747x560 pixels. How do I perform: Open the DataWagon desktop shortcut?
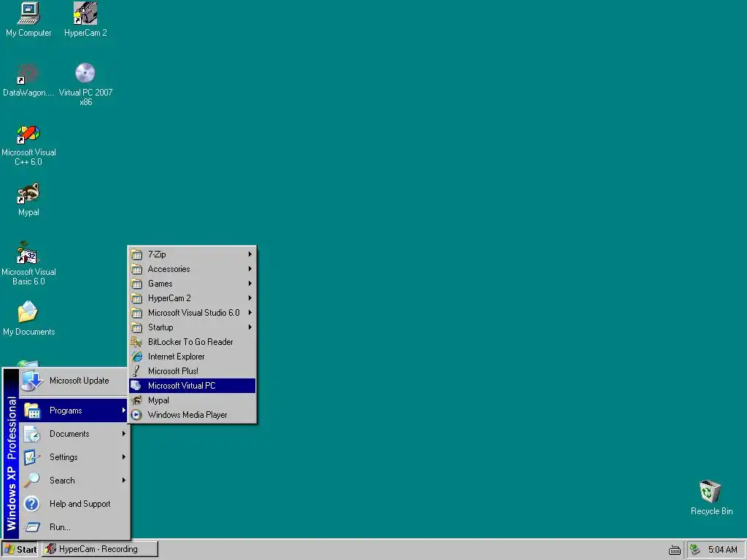[x=28, y=74]
